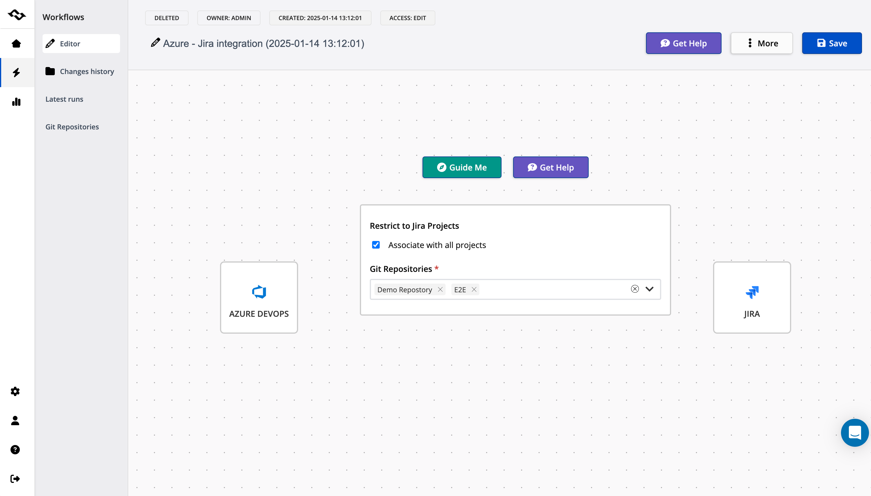Click the ACCESS: EDIT badge

click(x=408, y=18)
